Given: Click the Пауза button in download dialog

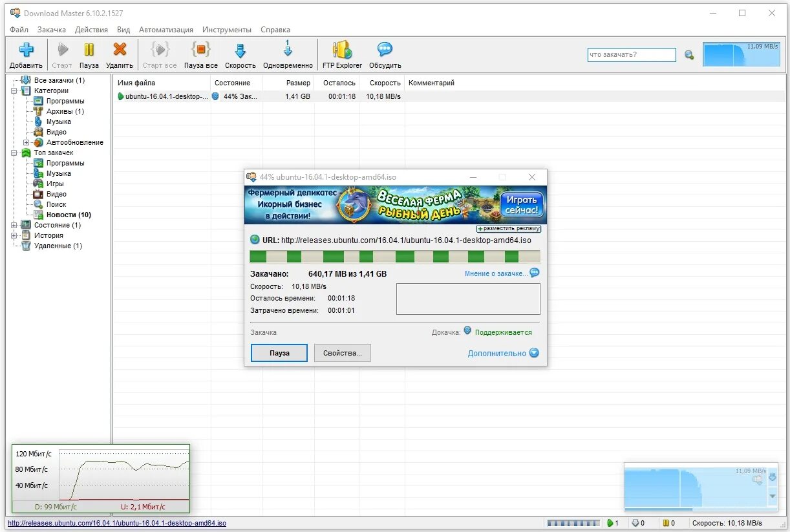Looking at the screenshot, I should tap(279, 353).
